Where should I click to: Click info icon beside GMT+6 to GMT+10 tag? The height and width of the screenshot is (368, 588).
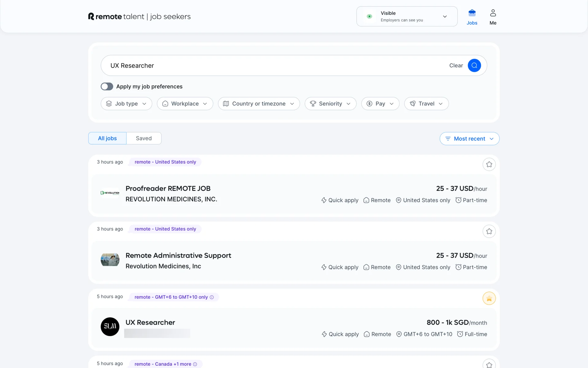click(x=212, y=297)
